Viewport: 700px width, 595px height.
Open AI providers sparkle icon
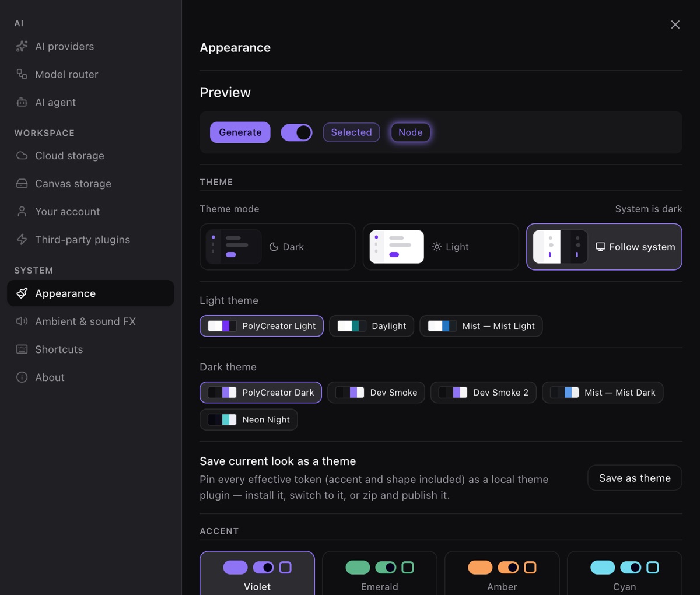click(x=22, y=46)
